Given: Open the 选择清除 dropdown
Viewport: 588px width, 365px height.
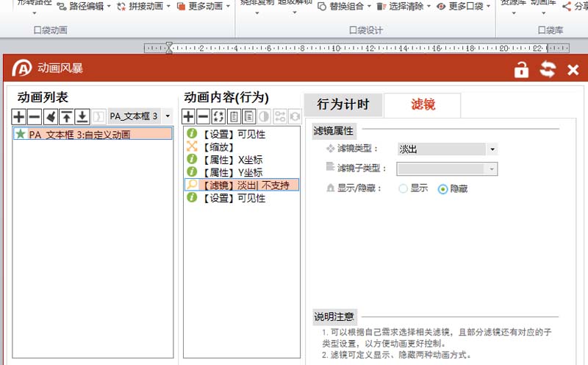Looking at the screenshot, I should pos(404,6).
